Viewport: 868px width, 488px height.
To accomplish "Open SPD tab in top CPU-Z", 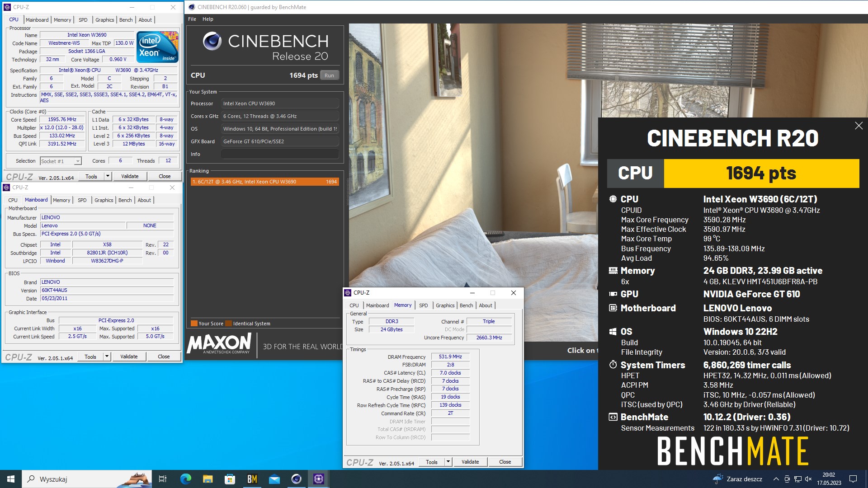I will 83,20.
